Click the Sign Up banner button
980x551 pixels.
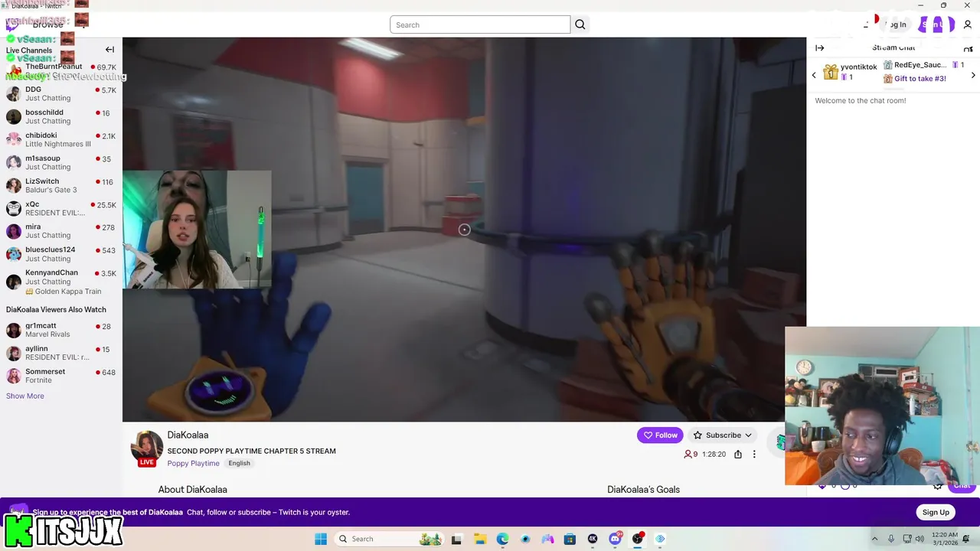click(936, 512)
